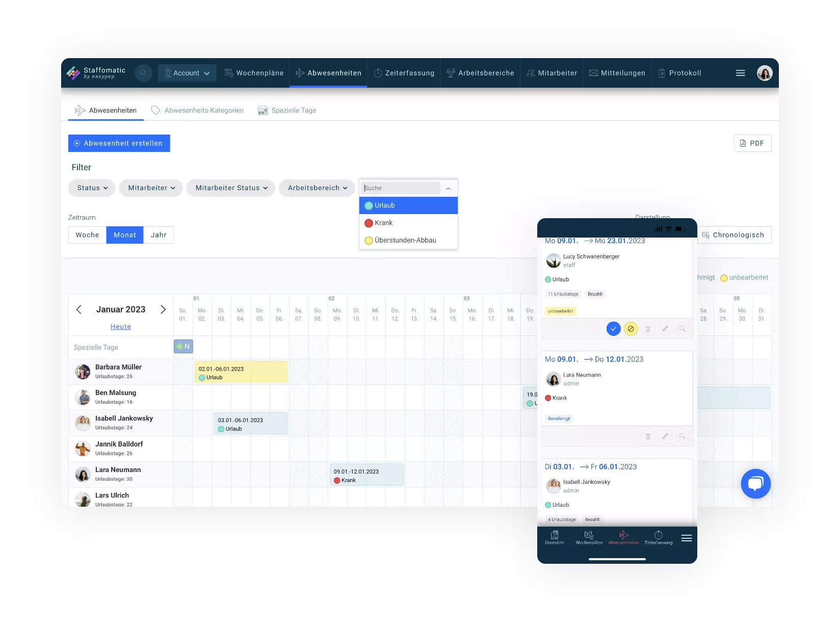Navigate to Zeiterfassung in top menu
This screenshot has width=840, height=628.
coord(404,73)
